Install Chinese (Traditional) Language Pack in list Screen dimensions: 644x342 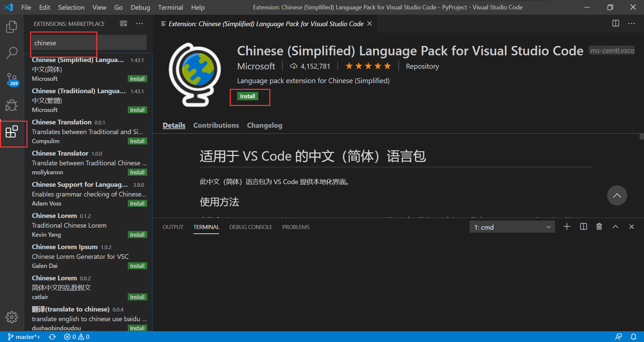click(137, 110)
